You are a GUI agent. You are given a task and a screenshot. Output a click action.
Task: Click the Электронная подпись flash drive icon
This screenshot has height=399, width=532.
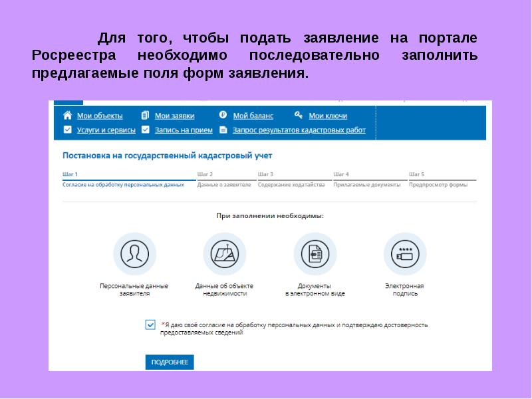tap(404, 254)
